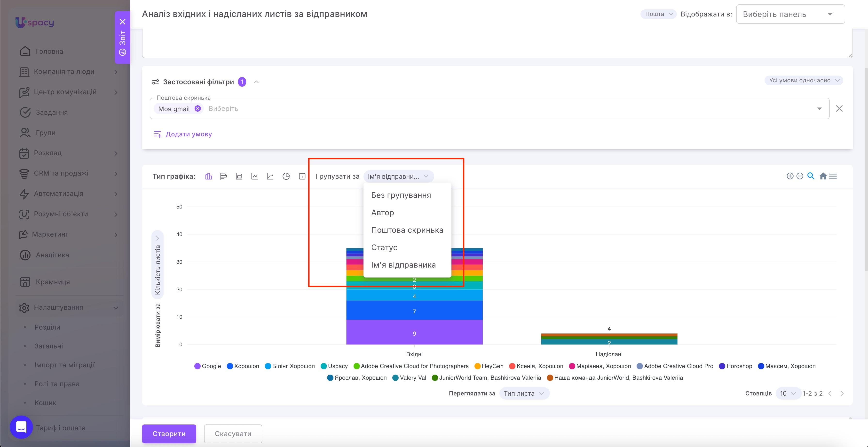
Task: Toggle Adobe Creative Cloud Pro legend series
Action: click(x=675, y=366)
